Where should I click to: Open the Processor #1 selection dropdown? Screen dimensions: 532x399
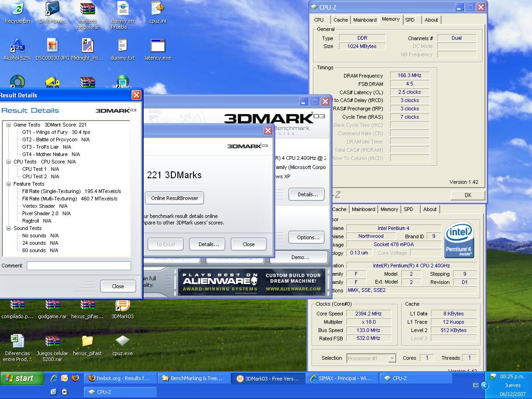(392, 358)
